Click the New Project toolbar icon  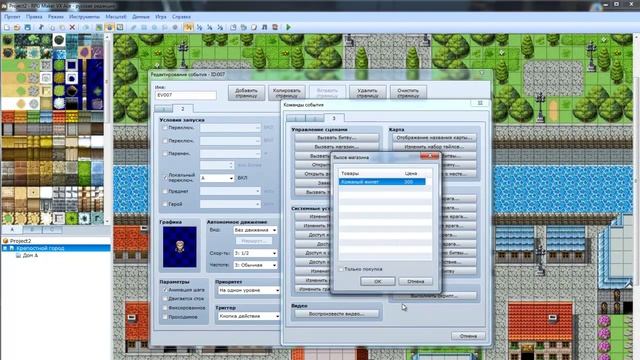point(7,27)
